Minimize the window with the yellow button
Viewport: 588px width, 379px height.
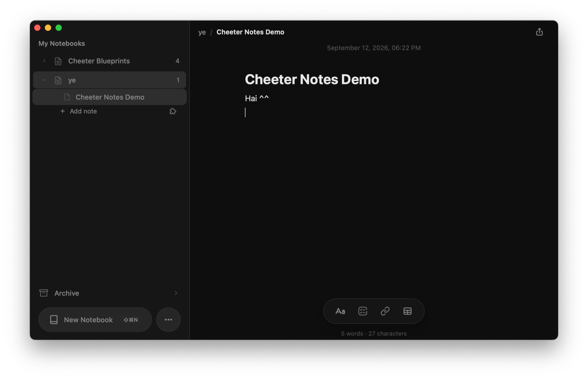48,28
